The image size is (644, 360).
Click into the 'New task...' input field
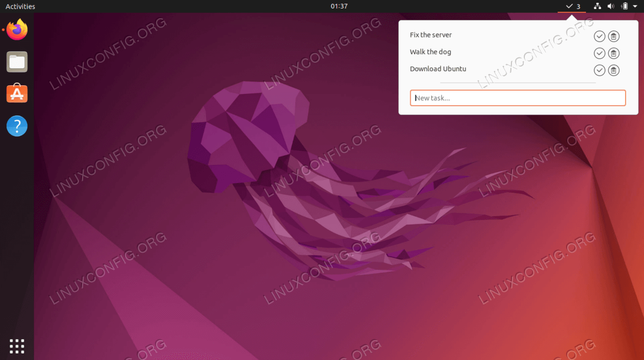pyautogui.click(x=518, y=98)
